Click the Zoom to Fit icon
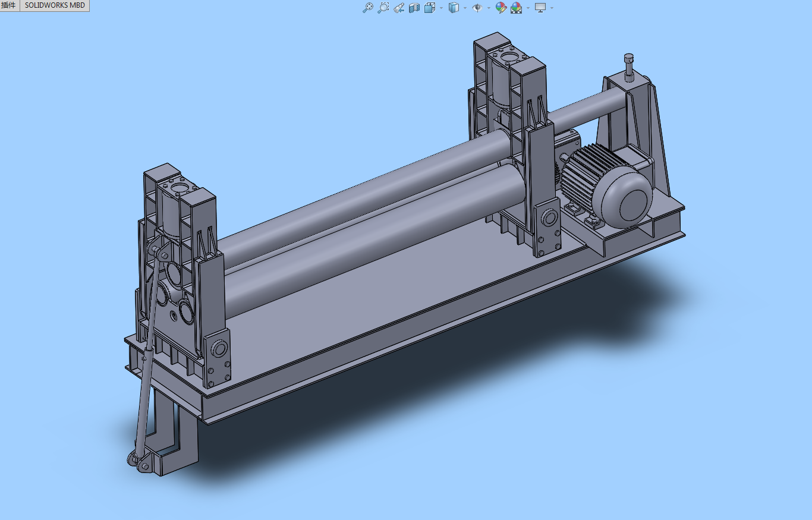Viewport: 812px width, 520px height. [x=368, y=8]
